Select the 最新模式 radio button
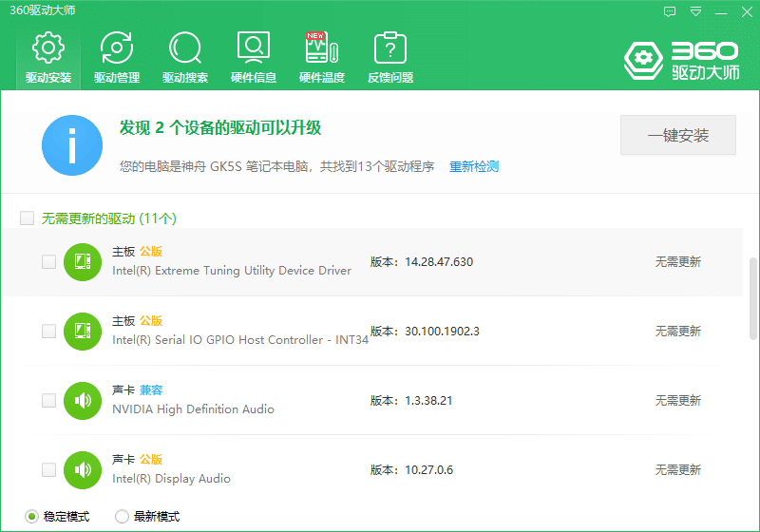 tap(122, 517)
